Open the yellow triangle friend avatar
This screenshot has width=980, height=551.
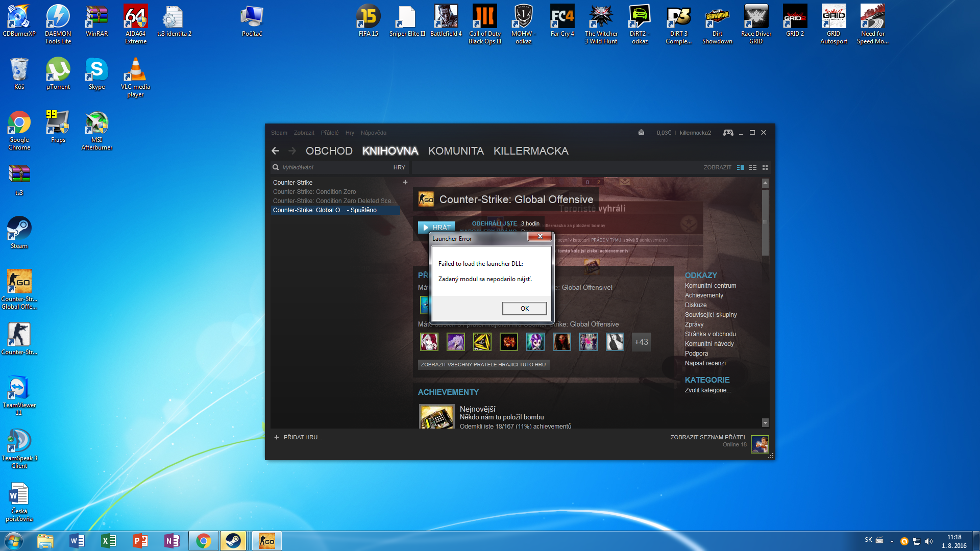pyautogui.click(x=482, y=342)
